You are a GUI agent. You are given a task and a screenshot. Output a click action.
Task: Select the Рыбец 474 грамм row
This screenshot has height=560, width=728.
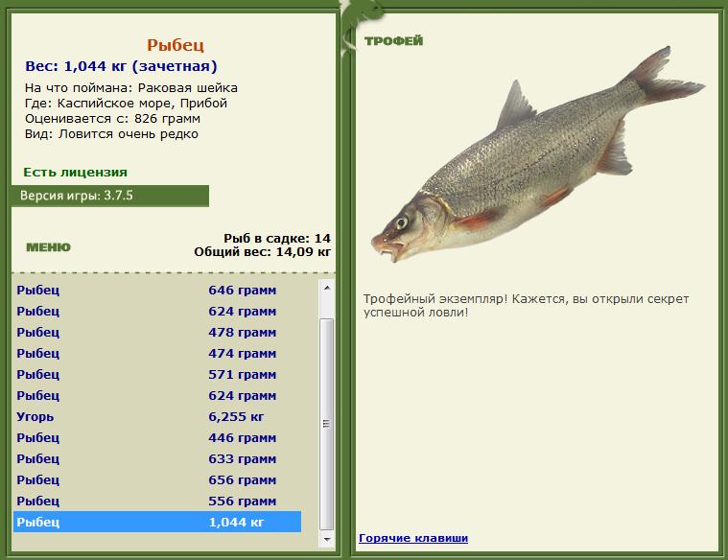(157, 354)
